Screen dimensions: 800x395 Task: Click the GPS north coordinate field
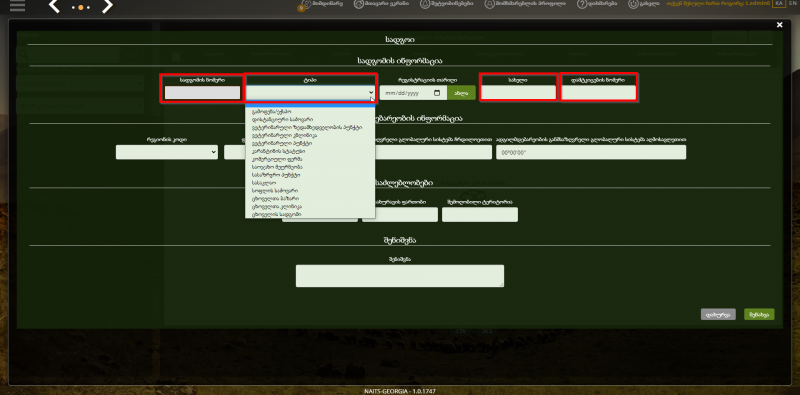(x=434, y=152)
